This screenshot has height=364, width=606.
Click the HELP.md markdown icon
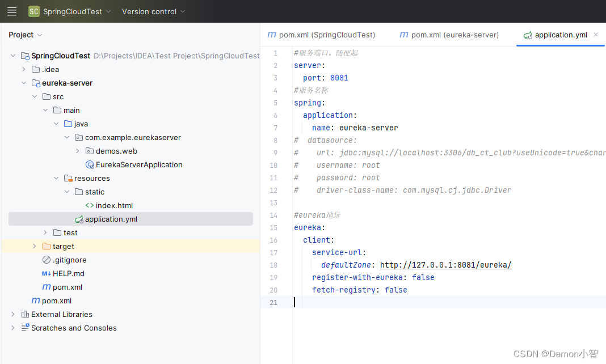tap(47, 273)
